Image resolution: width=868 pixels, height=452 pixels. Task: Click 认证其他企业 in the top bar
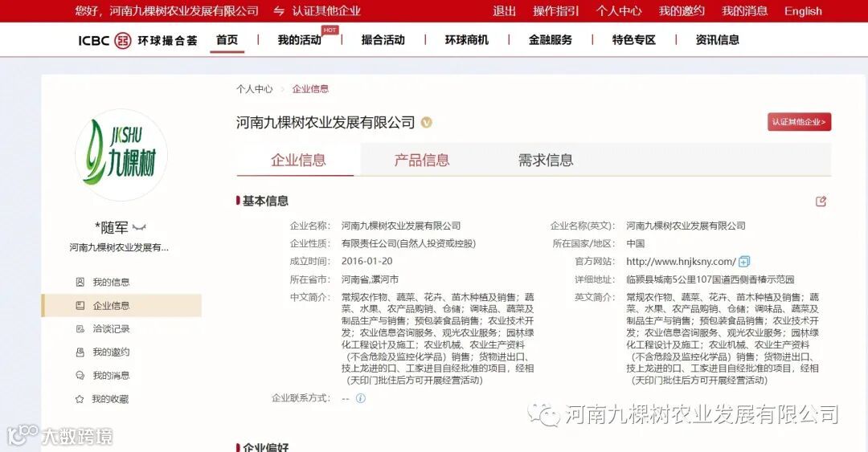pos(326,11)
